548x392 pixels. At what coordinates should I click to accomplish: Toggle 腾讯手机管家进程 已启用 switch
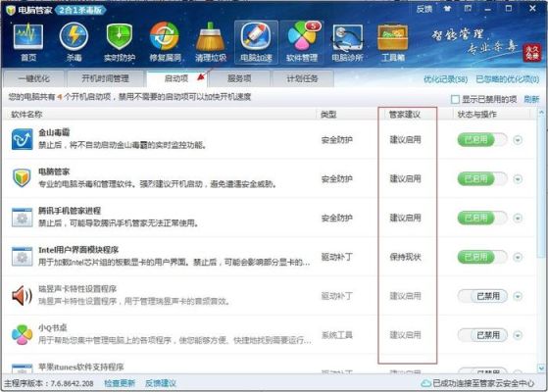pyautogui.click(x=482, y=218)
